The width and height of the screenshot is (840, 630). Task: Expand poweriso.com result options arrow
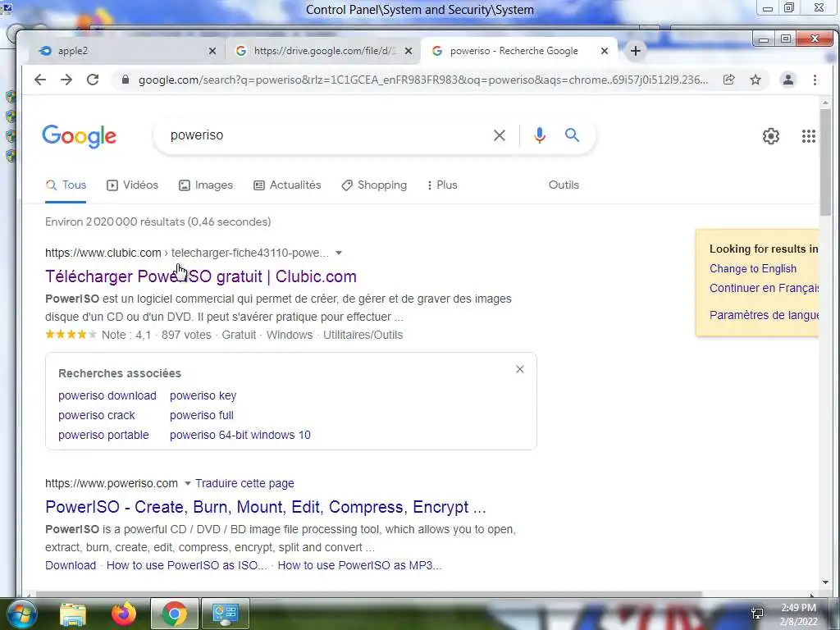tap(188, 483)
